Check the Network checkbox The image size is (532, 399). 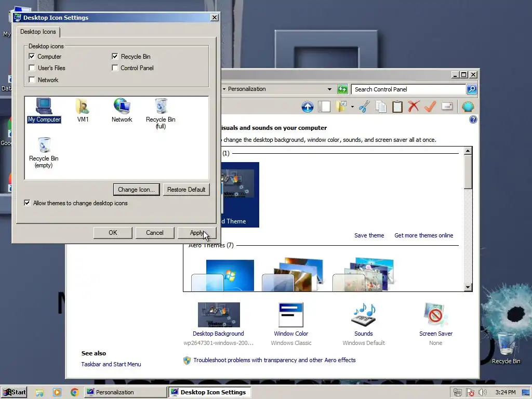pos(32,79)
